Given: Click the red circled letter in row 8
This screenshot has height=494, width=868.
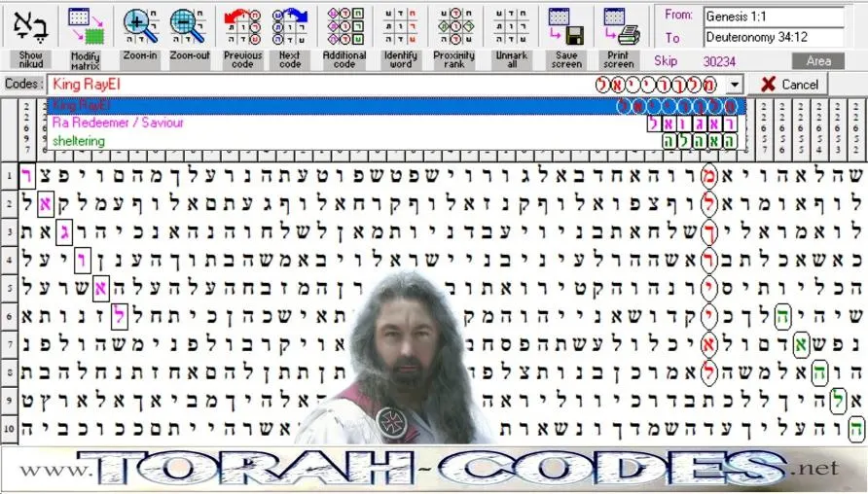Looking at the screenshot, I should pos(708,372).
